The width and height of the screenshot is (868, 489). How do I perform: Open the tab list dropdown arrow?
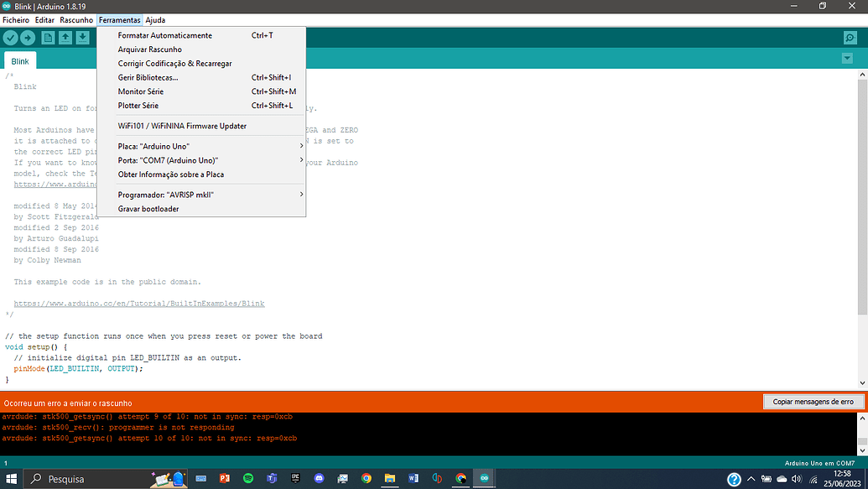[847, 58]
